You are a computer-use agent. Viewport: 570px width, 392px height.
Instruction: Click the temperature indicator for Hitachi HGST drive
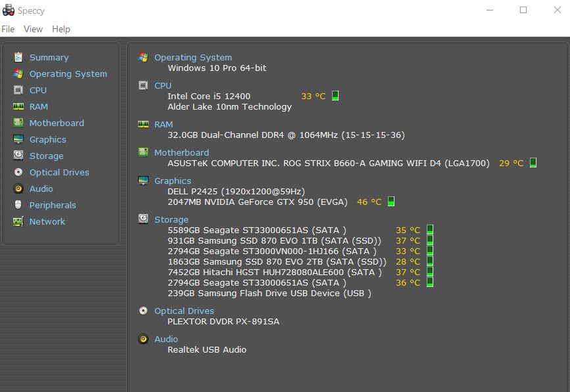(x=430, y=271)
